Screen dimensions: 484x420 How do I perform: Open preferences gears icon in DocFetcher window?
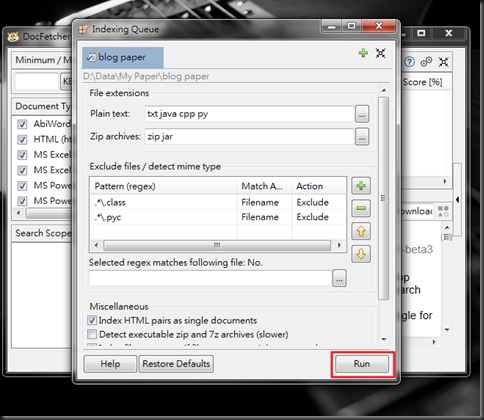pyautogui.click(x=426, y=62)
